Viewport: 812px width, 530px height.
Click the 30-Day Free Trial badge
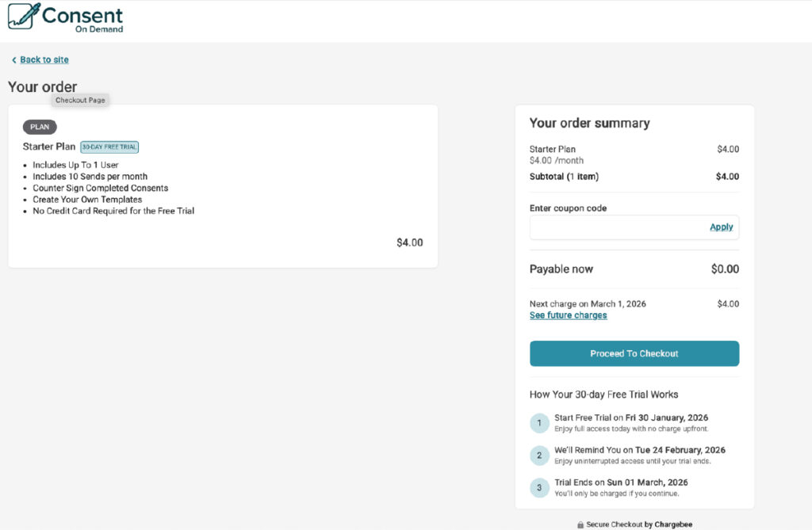click(x=109, y=147)
